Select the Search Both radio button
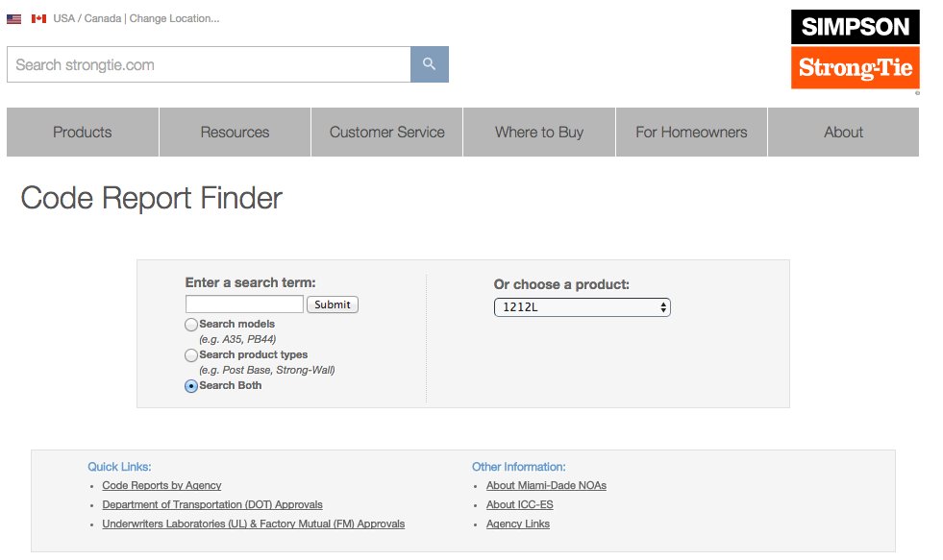Image resolution: width=943 pixels, height=560 pixels. [191, 386]
